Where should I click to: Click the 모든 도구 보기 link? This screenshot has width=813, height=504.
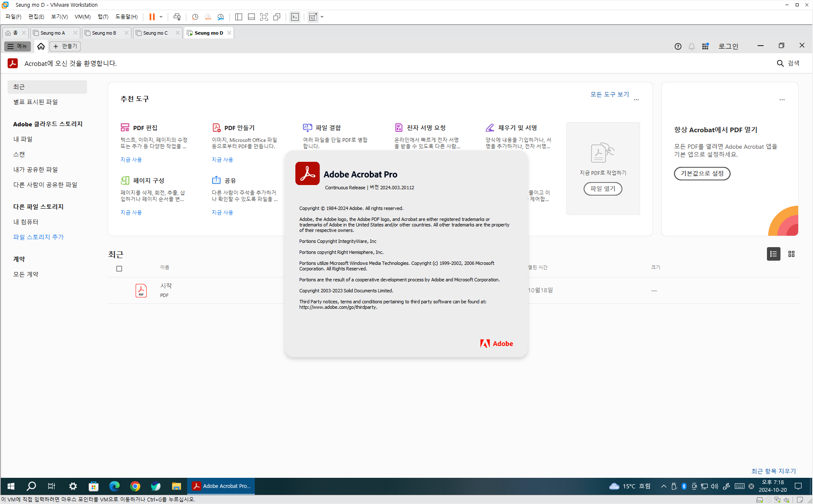(609, 94)
